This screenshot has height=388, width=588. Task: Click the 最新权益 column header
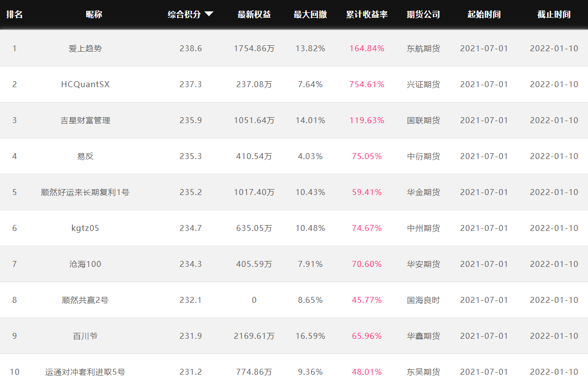pos(254,15)
